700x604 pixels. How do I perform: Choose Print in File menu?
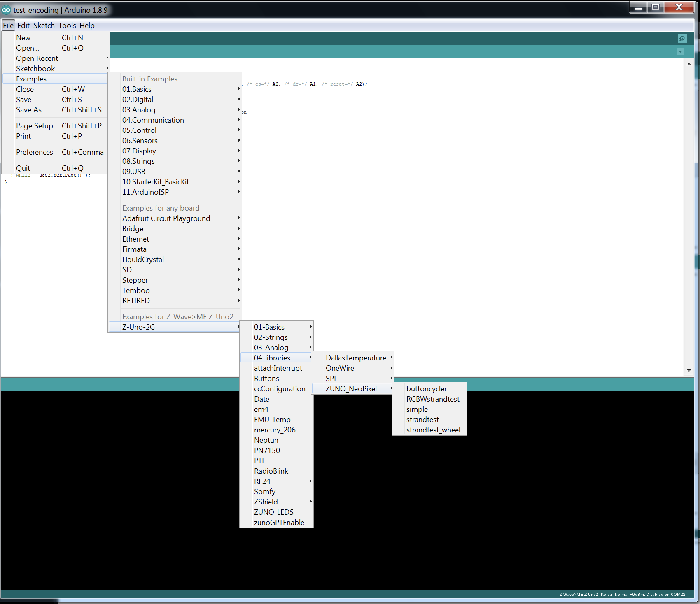pos(56,136)
